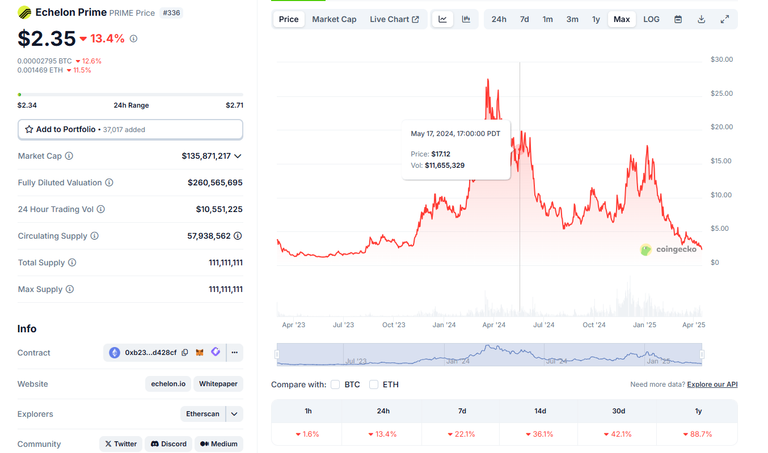
Task: Click the 0xb23...d428cf contract address
Action: pyautogui.click(x=150, y=353)
